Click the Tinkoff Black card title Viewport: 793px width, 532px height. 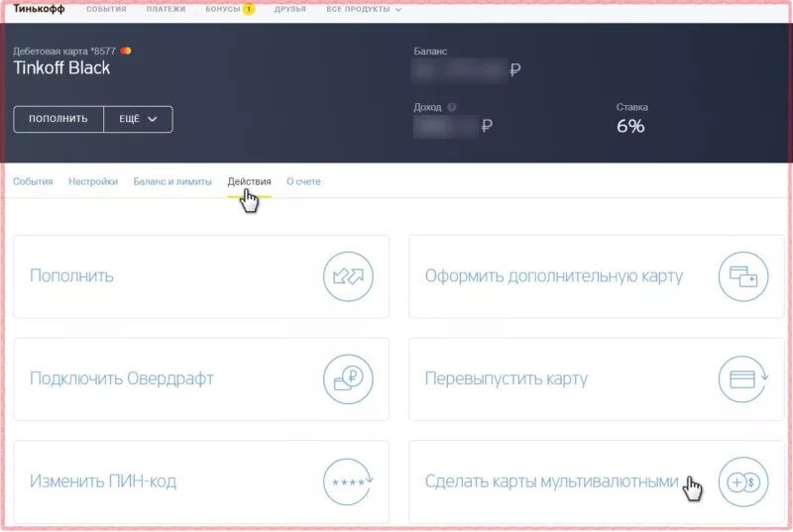coord(61,67)
